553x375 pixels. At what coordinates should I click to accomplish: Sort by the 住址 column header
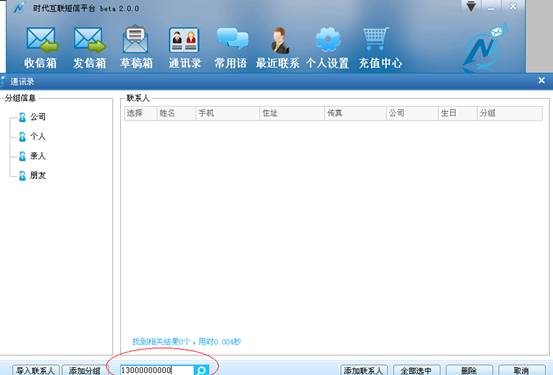(292, 113)
